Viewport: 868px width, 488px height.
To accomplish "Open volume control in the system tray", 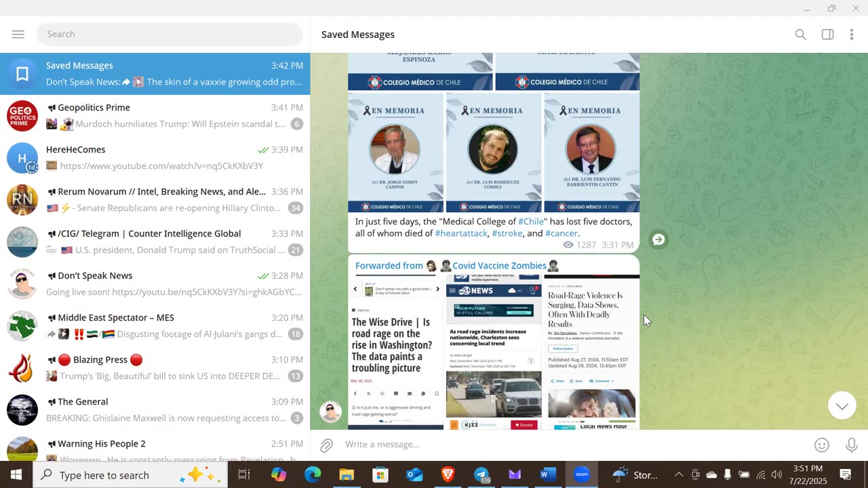I will tap(776, 474).
